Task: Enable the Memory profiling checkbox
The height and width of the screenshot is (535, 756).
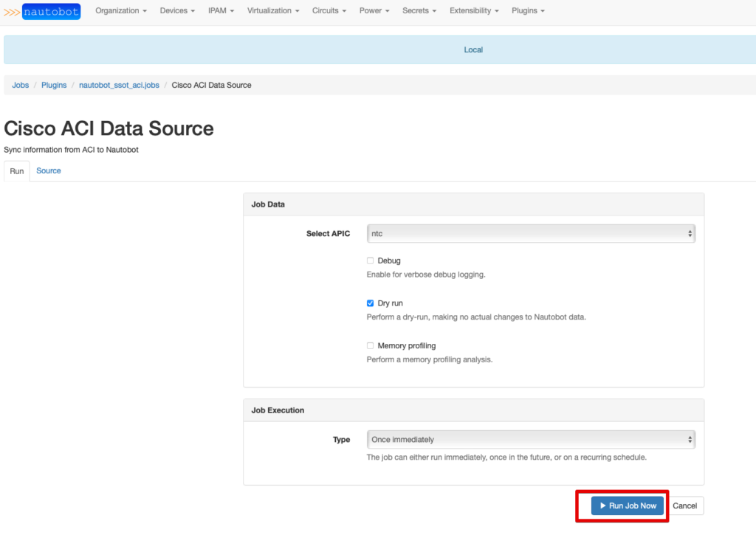Action: point(371,345)
